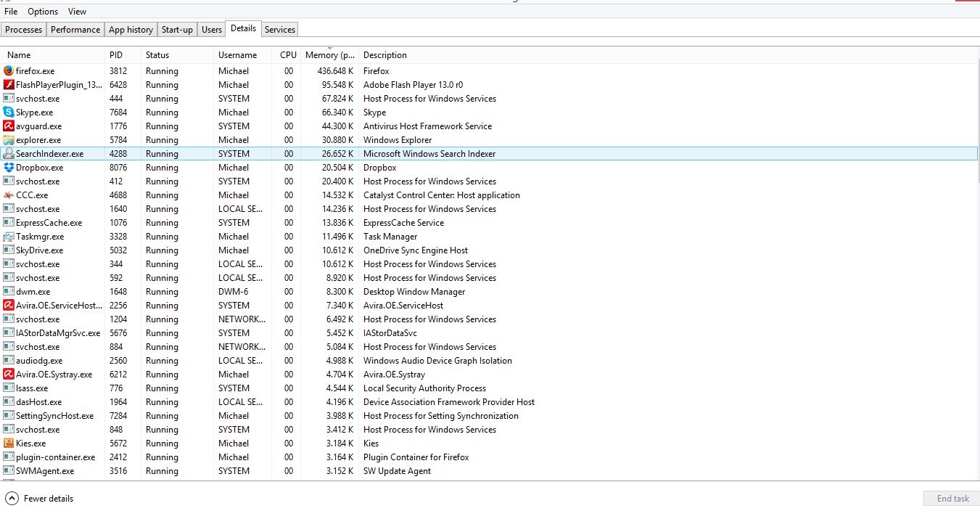980x511 pixels.
Task: Open the File menu
Action: point(11,12)
